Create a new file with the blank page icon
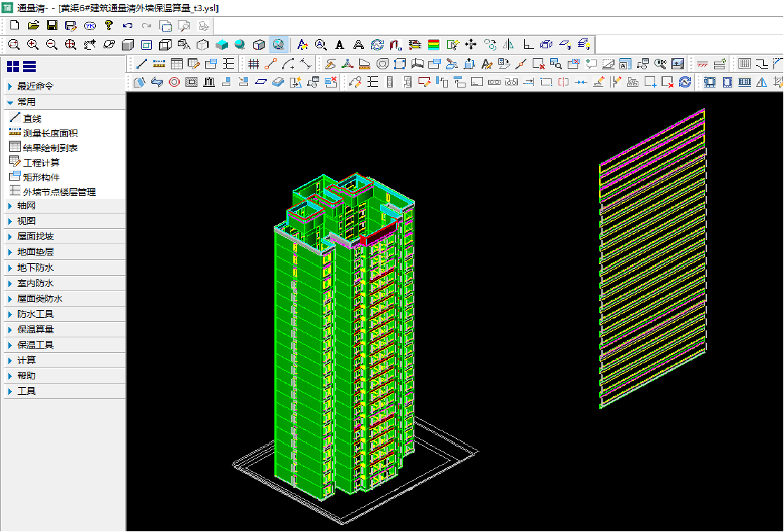The image size is (784, 532). tap(15, 25)
